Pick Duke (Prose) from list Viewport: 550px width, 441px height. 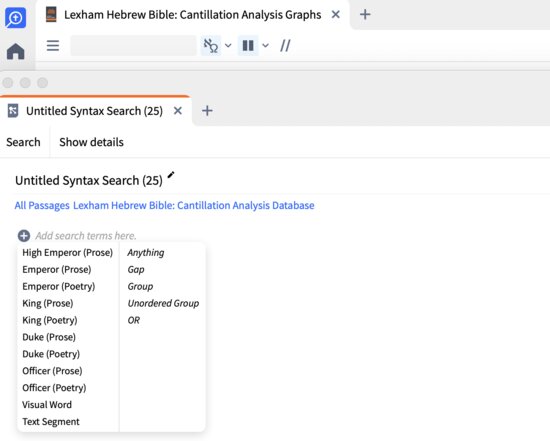pos(49,337)
